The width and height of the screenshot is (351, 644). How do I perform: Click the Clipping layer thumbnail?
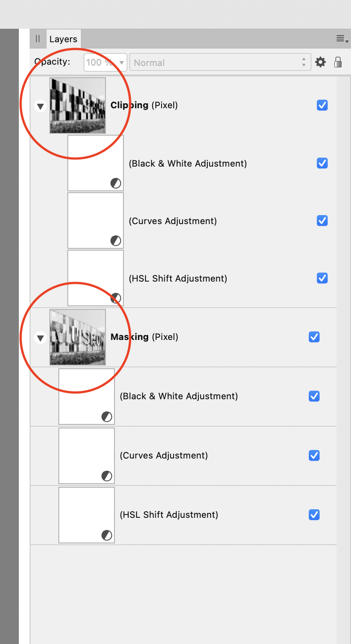78,105
